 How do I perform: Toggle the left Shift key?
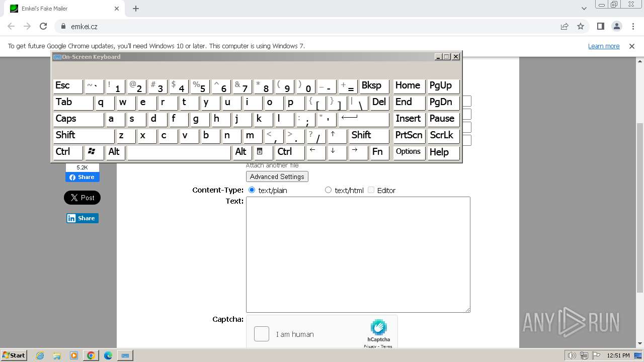[84, 135]
